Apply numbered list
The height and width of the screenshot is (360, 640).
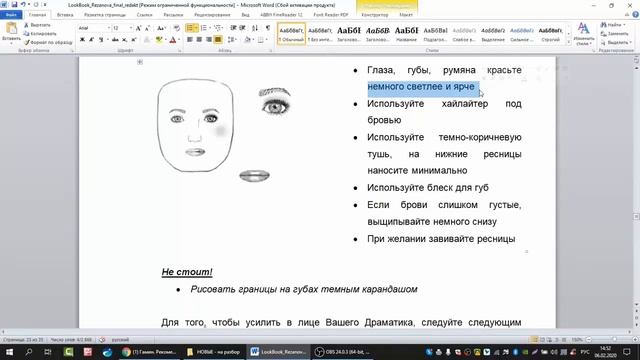(x=204, y=28)
